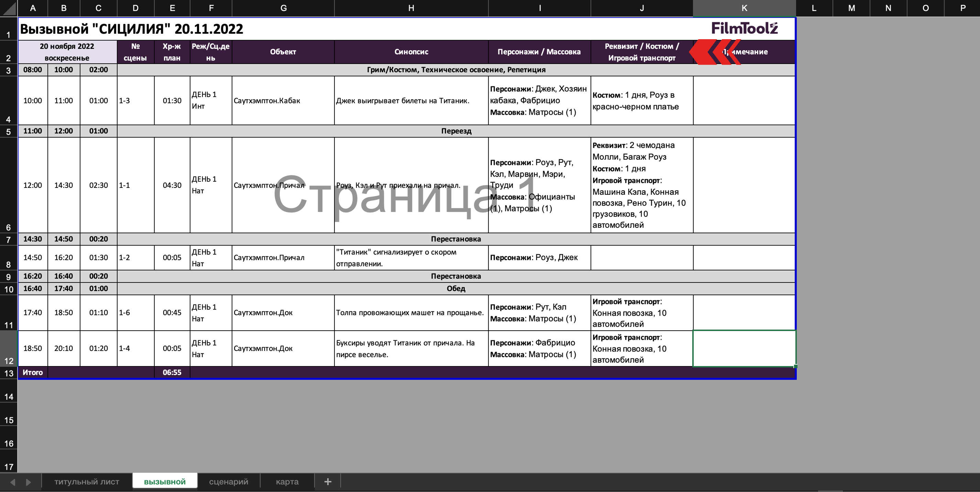The width and height of the screenshot is (980, 492).
Task: Click scene number 1-6 cell
Action: coord(135,313)
